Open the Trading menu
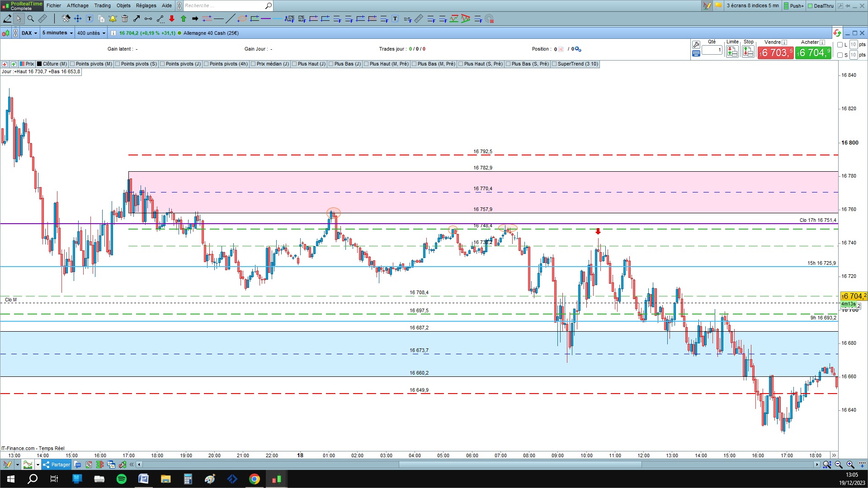 pos(102,5)
